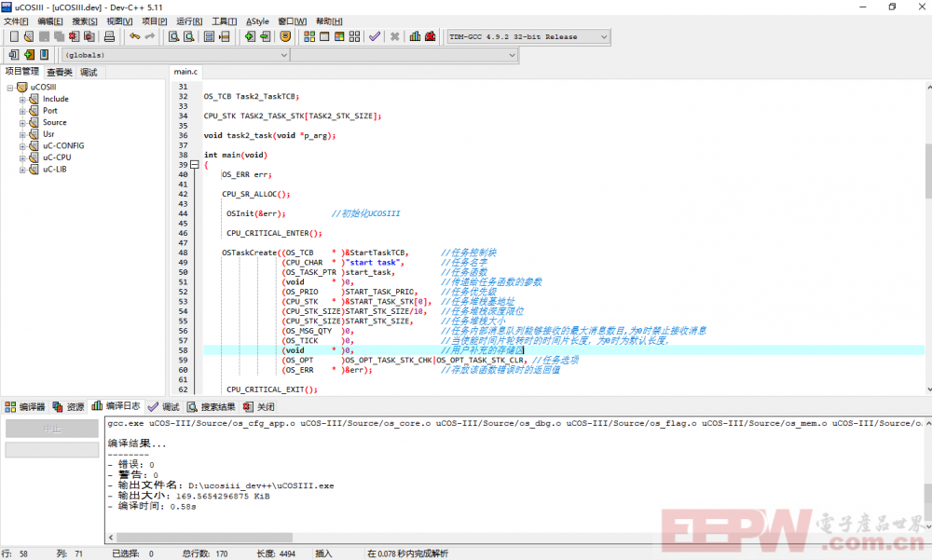The height and width of the screenshot is (560, 932).
Task: Click the Save All toolbar icon
Action: pyautogui.click(x=59, y=37)
